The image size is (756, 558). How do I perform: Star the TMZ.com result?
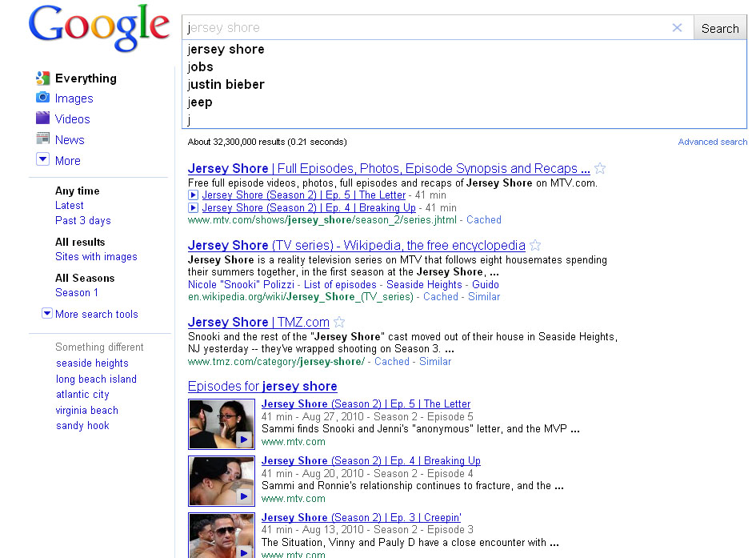(x=339, y=322)
